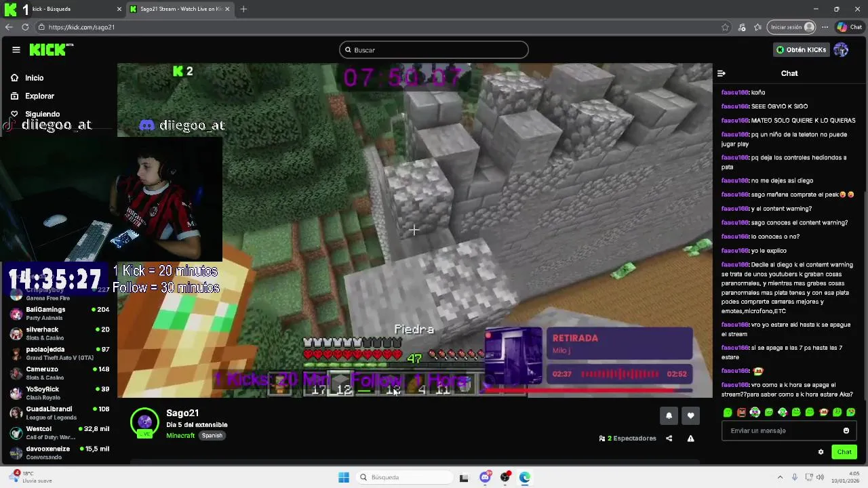Turn on notifications with the bell button
The image size is (868, 488).
pos(669,415)
